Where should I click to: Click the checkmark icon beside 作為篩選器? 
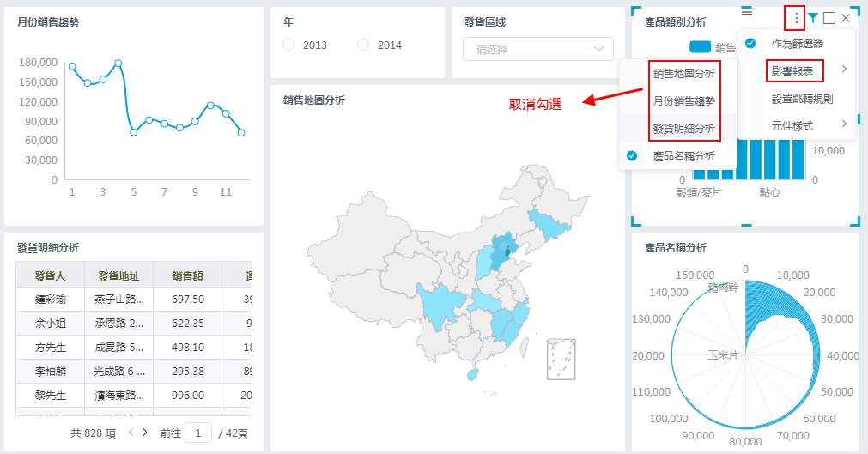(750, 43)
